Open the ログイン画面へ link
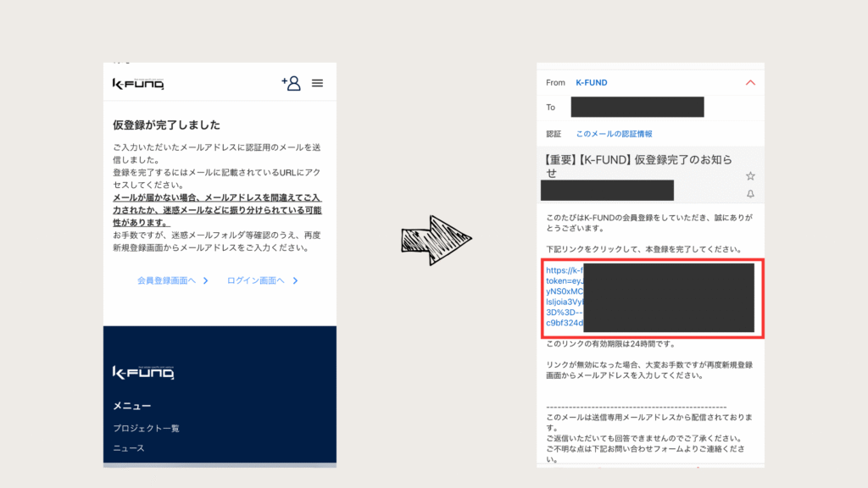The height and width of the screenshot is (488, 868). pyautogui.click(x=256, y=280)
